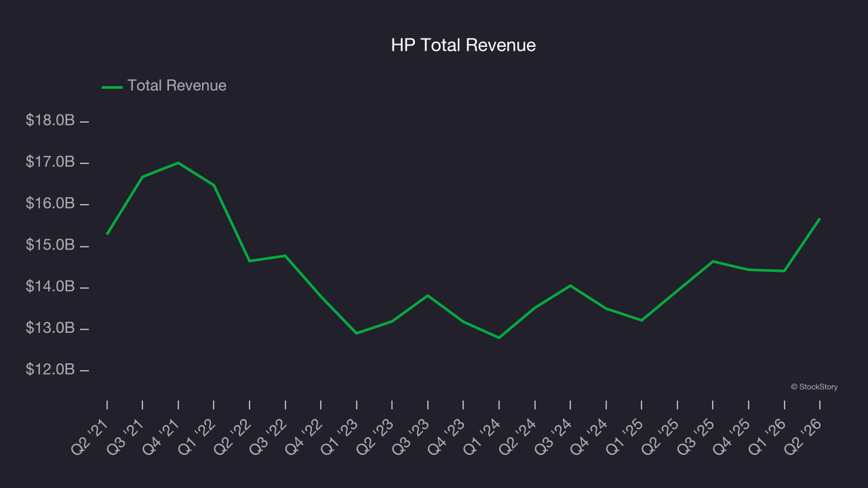
Task: Click the Q1 '23 data point on line
Action: point(357,333)
